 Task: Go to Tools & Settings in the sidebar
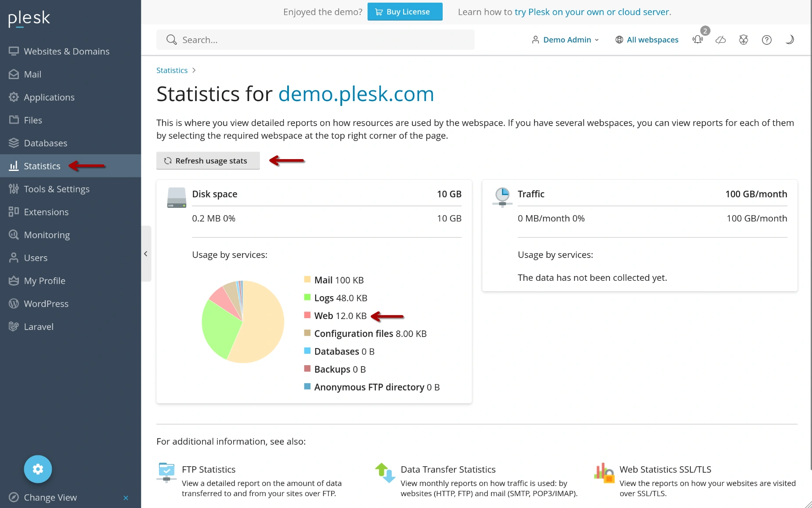pos(56,189)
